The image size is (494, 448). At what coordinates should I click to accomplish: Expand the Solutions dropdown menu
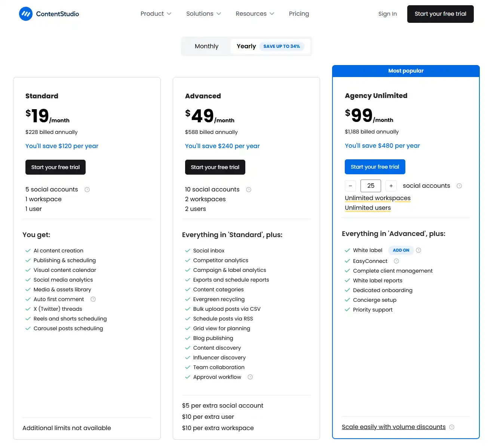click(204, 14)
